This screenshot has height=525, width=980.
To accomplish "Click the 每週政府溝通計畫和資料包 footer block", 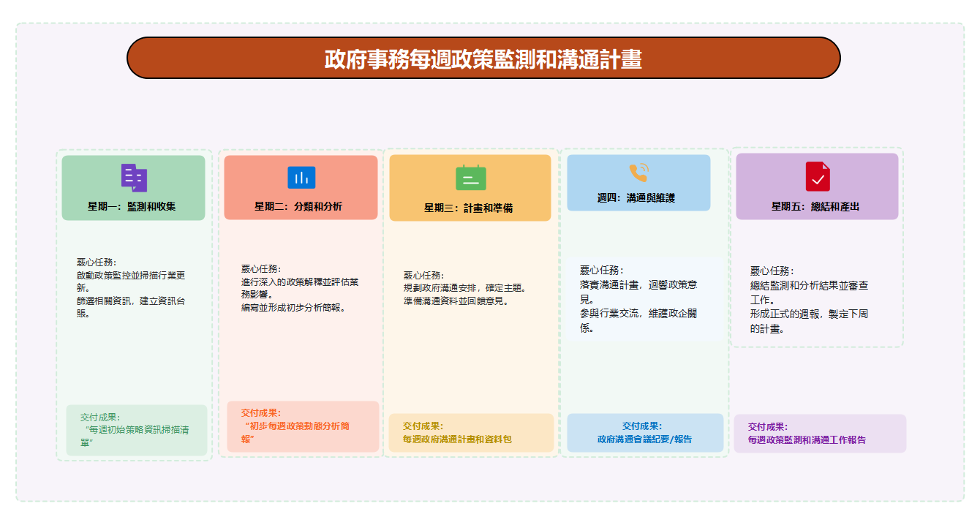I will (x=468, y=433).
